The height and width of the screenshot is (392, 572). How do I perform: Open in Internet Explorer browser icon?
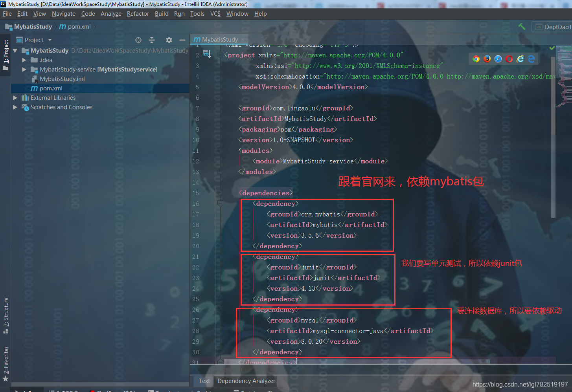tap(520, 59)
